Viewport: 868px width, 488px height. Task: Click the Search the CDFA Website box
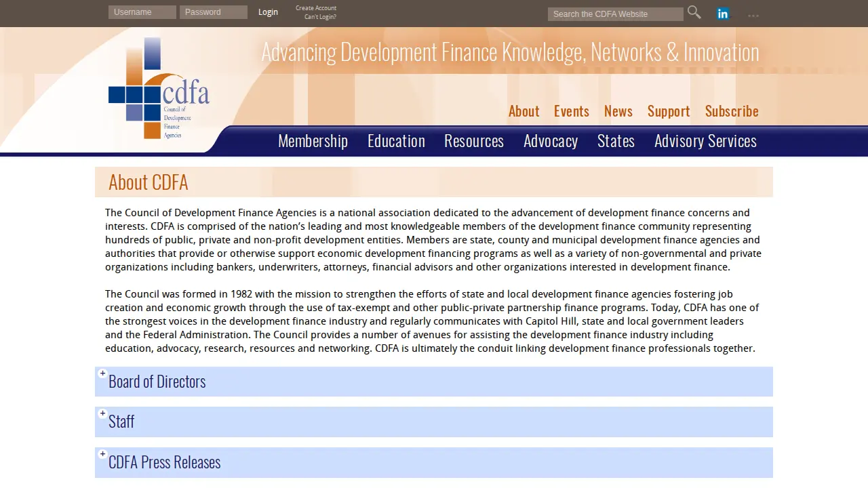point(616,14)
